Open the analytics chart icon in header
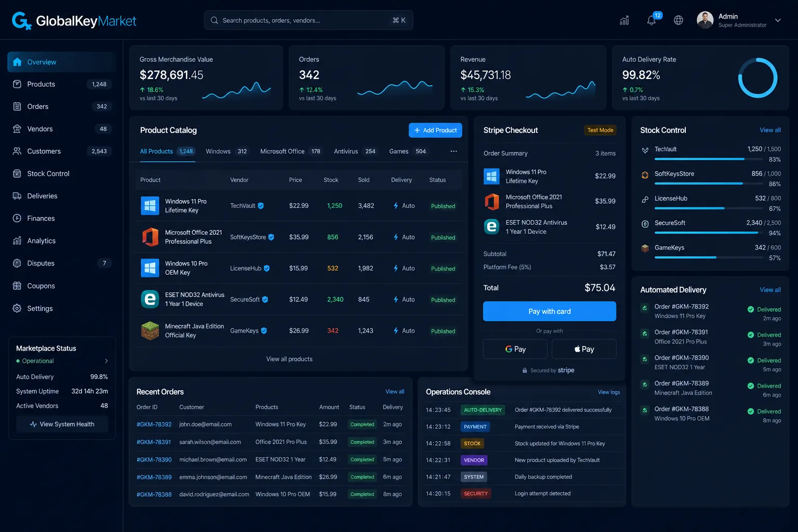Screen dimensions: 798x532 [624, 20]
